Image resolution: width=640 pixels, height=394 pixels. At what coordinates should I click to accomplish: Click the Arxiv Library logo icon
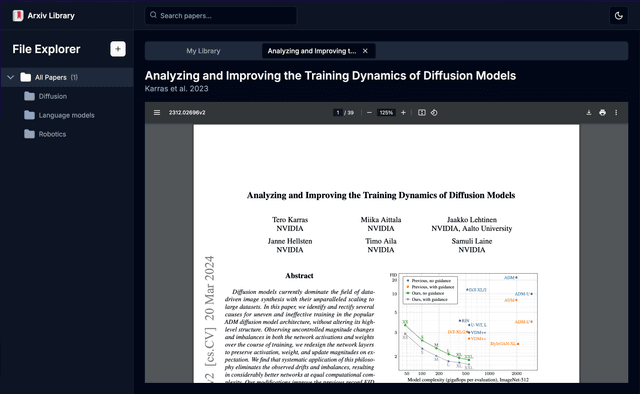(18, 16)
